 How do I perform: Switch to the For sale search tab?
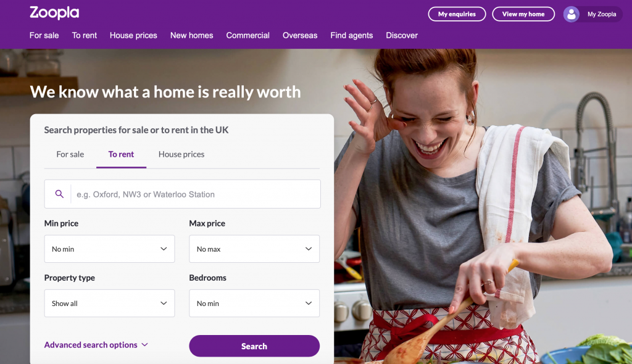(70, 154)
